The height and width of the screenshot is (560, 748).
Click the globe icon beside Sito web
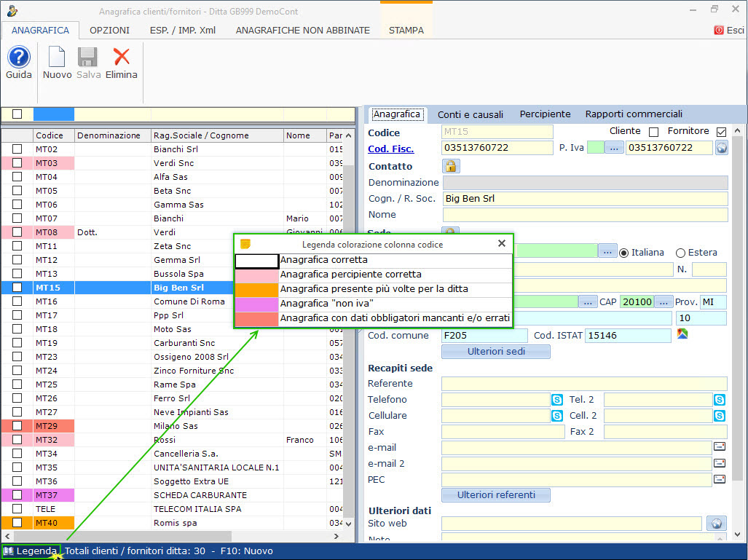point(715,524)
